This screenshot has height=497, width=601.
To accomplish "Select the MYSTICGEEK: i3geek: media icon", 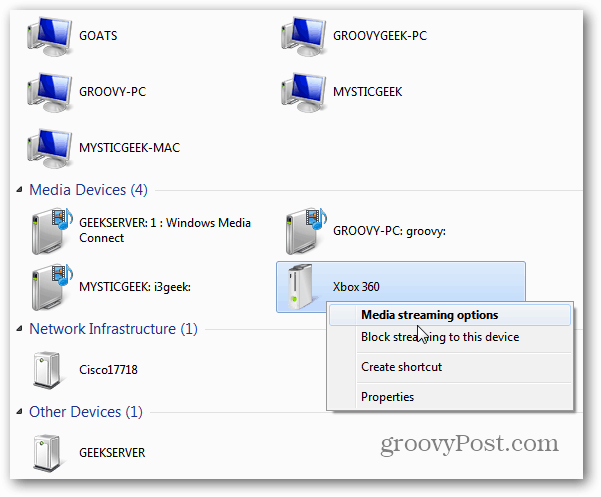I will click(x=52, y=287).
